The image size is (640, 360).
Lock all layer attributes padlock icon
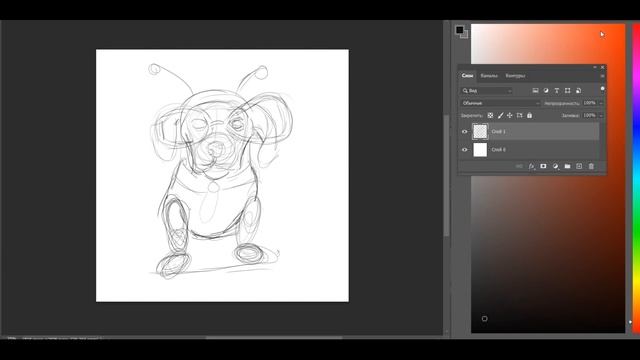529,116
